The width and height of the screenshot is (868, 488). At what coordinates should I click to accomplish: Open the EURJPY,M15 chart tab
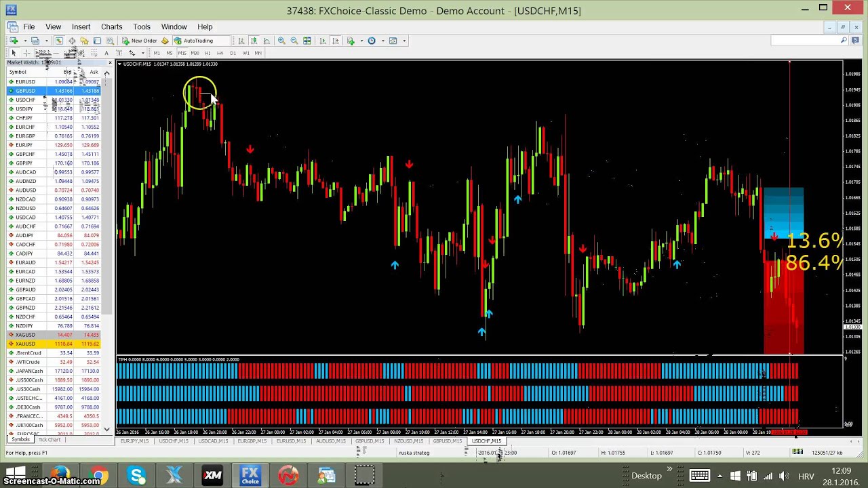pyautogui.click(x=134, y=441)
